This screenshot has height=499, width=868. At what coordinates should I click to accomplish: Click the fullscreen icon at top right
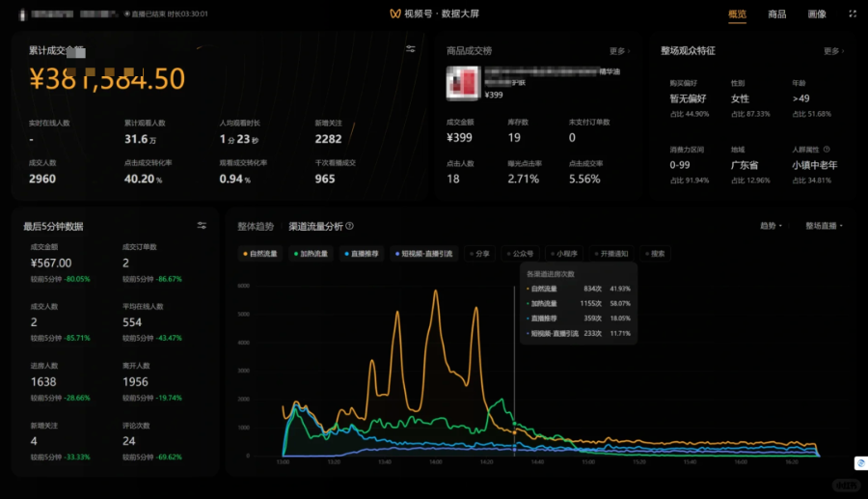(852, 14)
